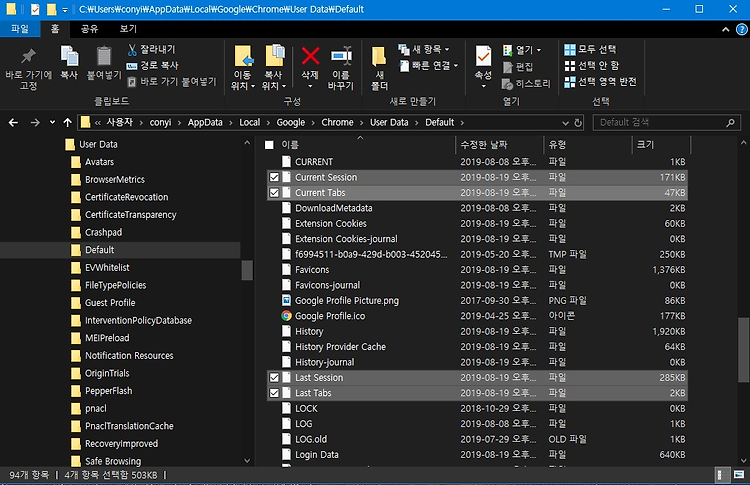Click the file list vertical scrollbar thumb
This screenshot has width=750, height=485.
click(x=743, y=349)
